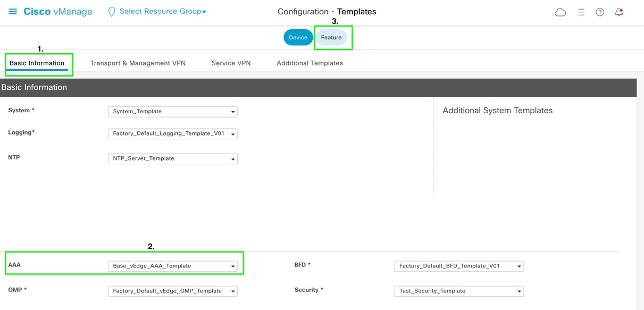The image size is (644, 310).
Task: Open the Security template dropdown
Action: [x=459, y=291]
